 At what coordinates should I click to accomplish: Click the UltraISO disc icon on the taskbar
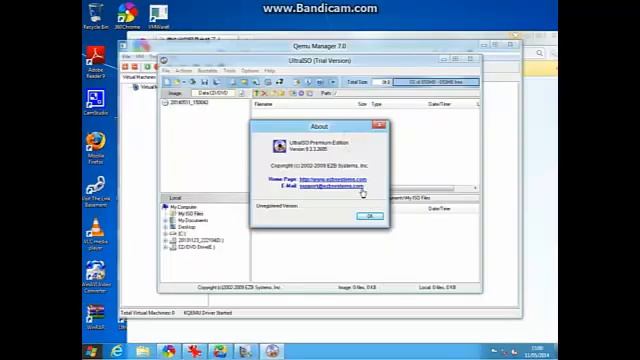(272, 351)
